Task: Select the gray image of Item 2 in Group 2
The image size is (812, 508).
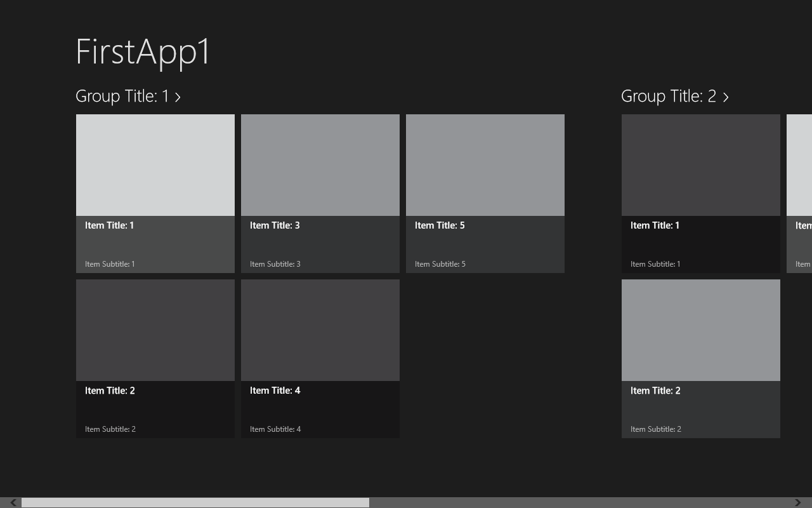Action: pos(701,330)
